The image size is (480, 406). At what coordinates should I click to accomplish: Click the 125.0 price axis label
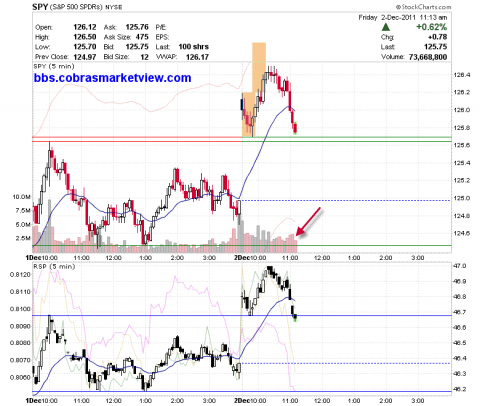tap(462, 198)
